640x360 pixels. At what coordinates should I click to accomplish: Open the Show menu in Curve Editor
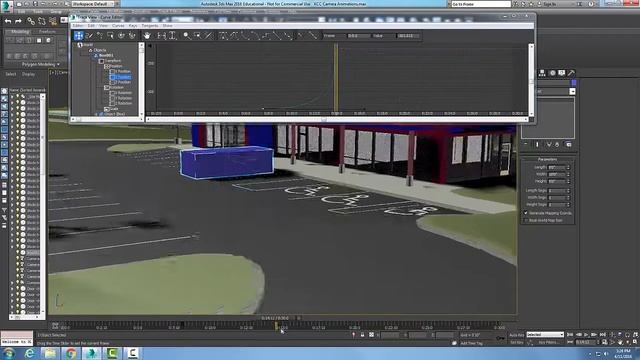[x=167, y=26]
